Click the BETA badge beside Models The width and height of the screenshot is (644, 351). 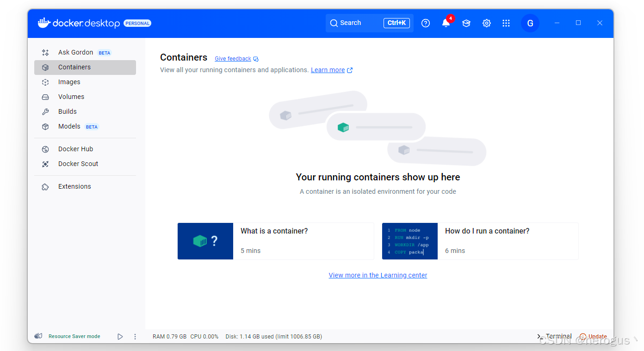(x=92, y=127)
